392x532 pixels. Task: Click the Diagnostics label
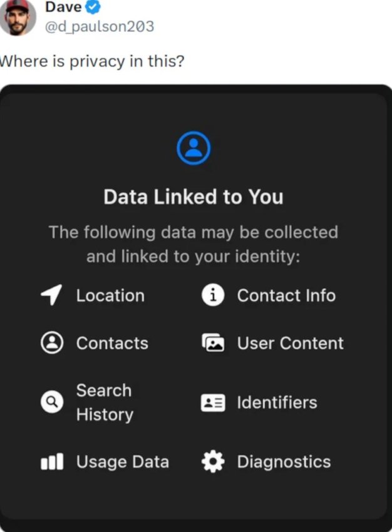pos(284,462)
